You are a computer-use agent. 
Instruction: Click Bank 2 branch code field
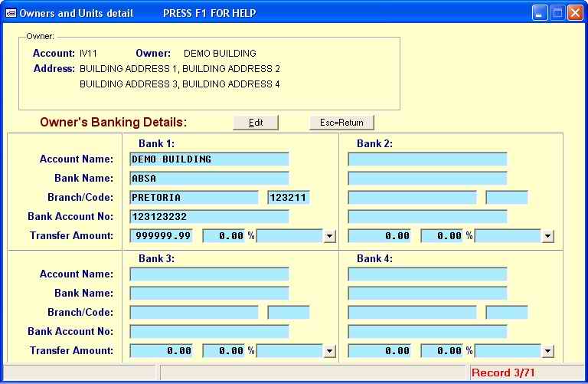click(507, 198)
